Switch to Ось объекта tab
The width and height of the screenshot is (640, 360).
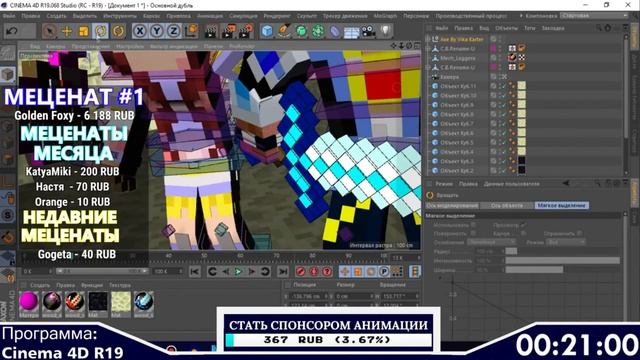coord(507,205)
